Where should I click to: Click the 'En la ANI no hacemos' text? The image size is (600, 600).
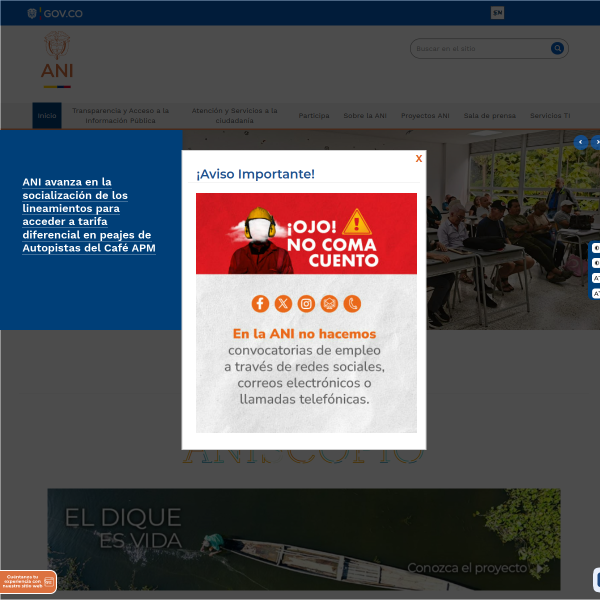coord(305,334)
